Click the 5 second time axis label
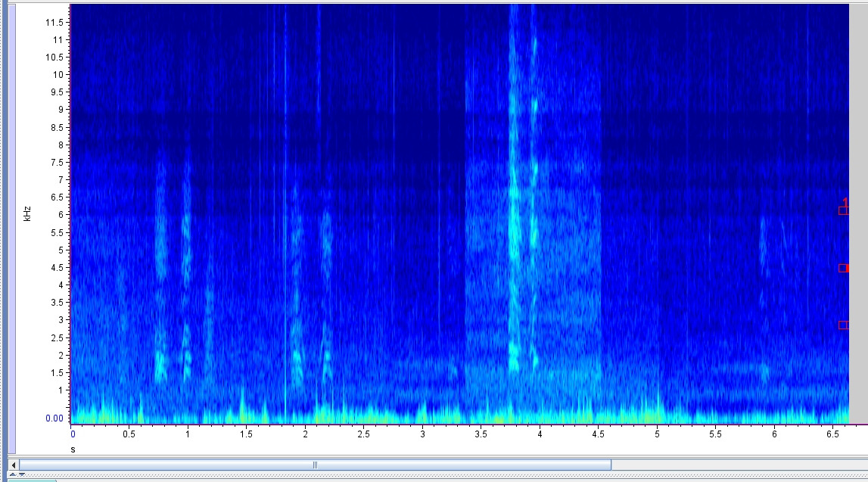This screenshot has height=482, width=868. coord(657,434)
